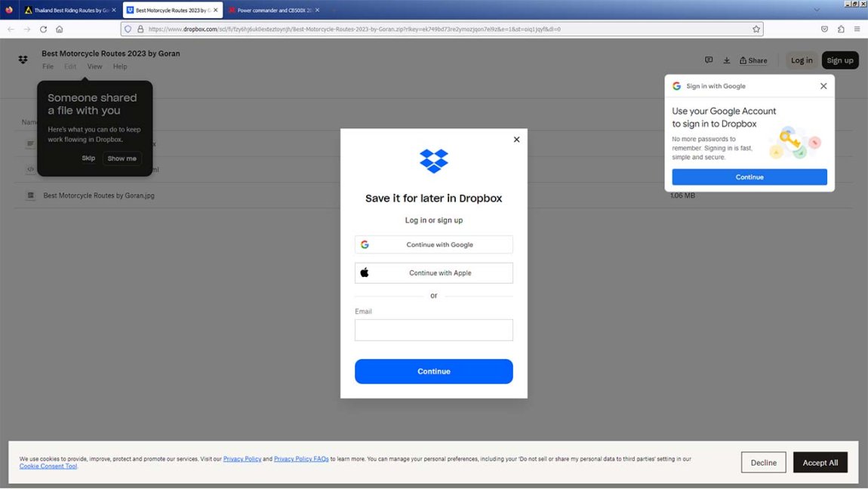
Task: Open the Firefox extensions icon
Action: (841, 29)
